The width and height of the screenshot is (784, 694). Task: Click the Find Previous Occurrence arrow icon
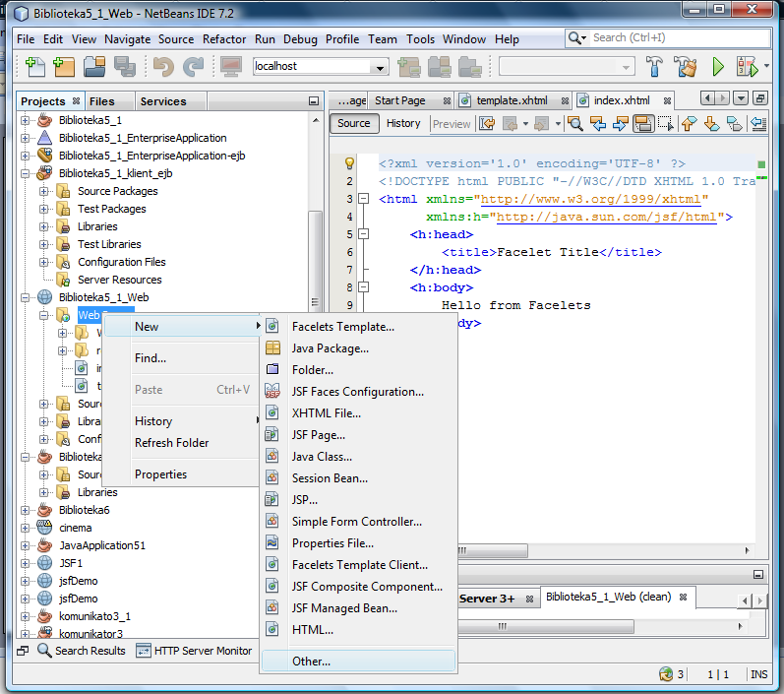pos(598,124)
